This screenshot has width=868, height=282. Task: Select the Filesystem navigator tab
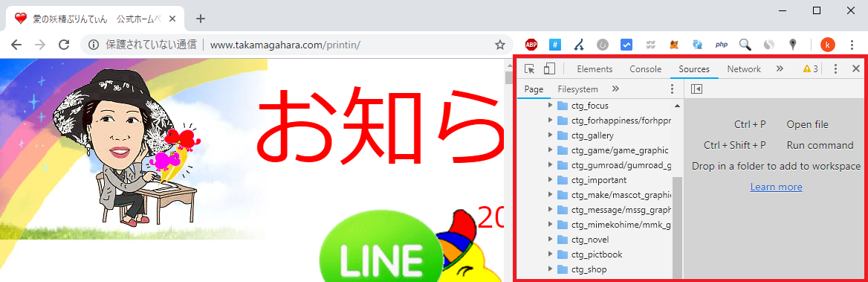coord(578,89)
